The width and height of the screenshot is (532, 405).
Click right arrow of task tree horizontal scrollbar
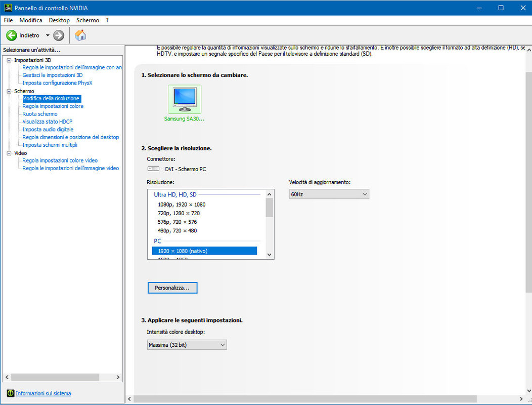118,377
